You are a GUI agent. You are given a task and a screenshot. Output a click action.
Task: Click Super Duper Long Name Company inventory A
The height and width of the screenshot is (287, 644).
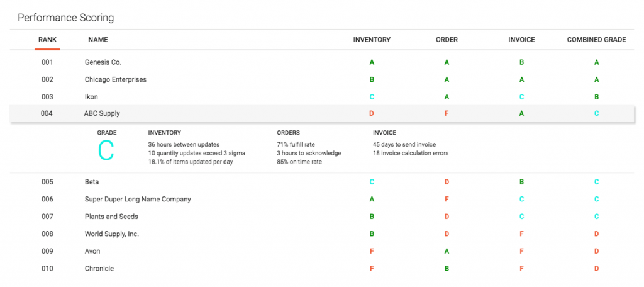click(372, 199)
